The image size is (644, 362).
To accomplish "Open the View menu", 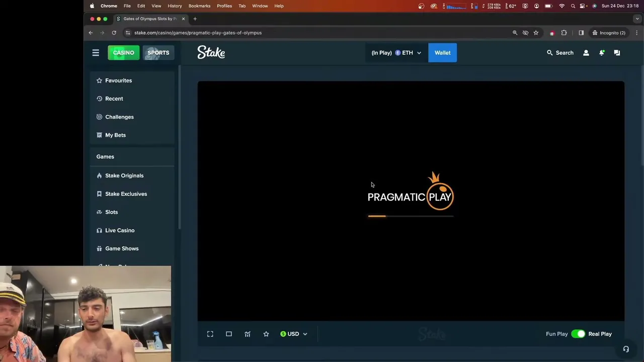I will click(x=156, y=6).
